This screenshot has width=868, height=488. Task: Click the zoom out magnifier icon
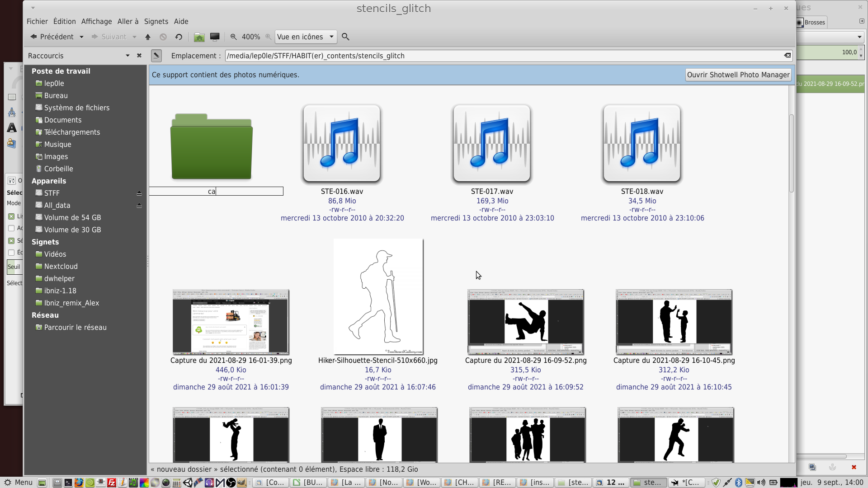point(233,37)
